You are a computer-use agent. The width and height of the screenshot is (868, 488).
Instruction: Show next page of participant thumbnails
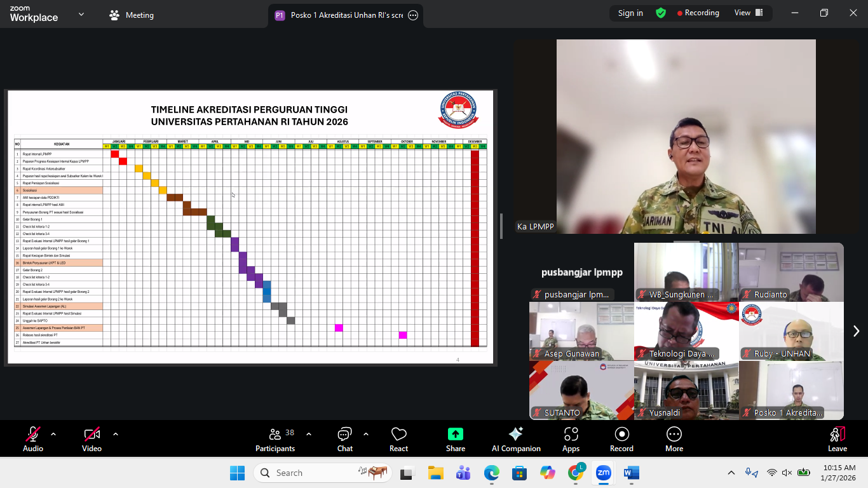(x=855, y=331)
